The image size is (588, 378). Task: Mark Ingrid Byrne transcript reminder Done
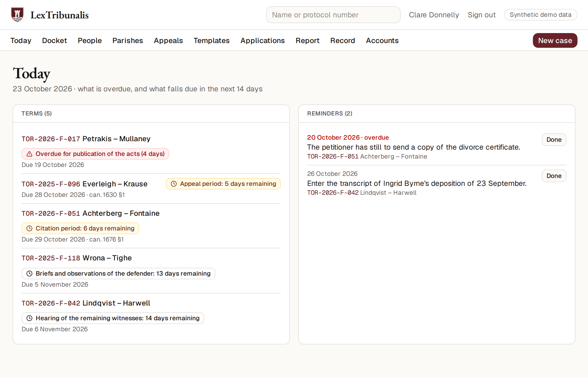pos(554,176)
